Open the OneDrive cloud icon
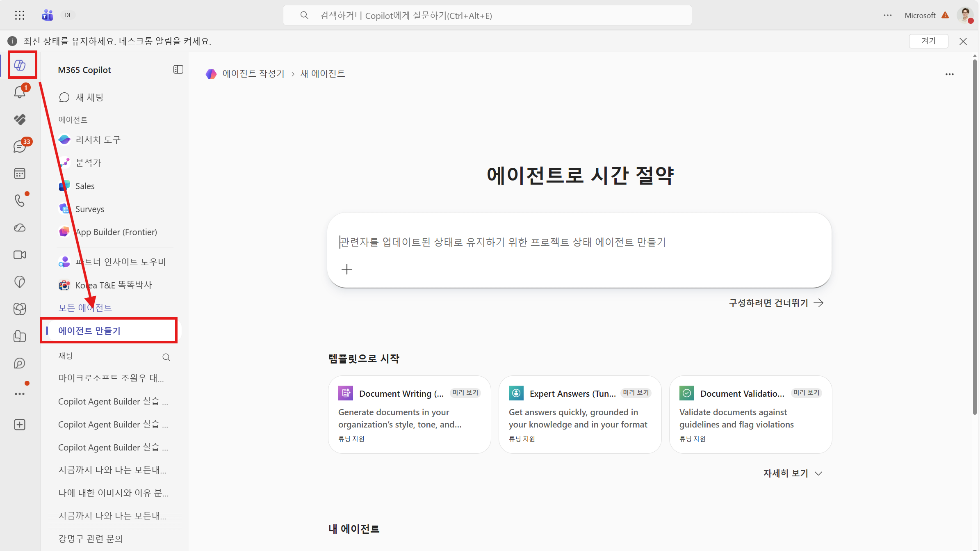980x551 pixels. tap(20, 228)
